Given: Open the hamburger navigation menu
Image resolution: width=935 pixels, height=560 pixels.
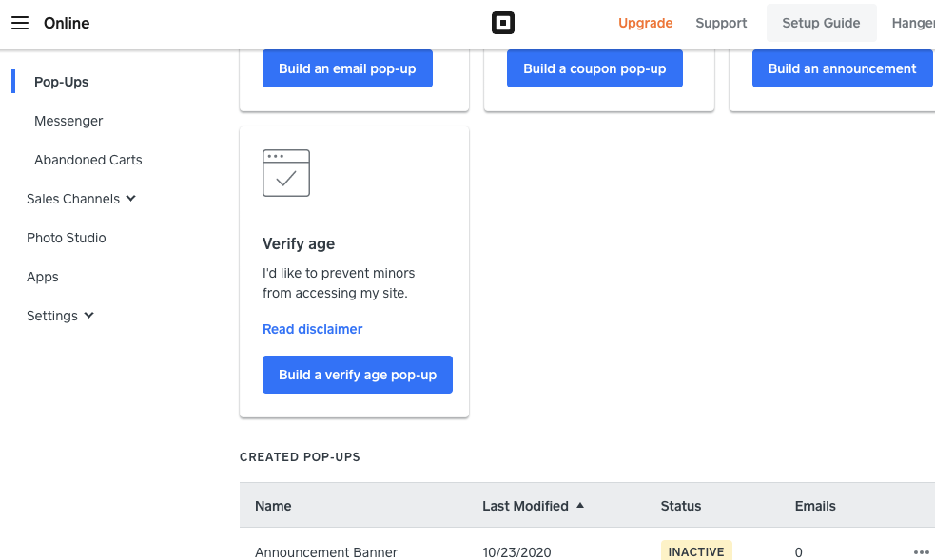Looking at the screenshot, I should pos(20,23).
